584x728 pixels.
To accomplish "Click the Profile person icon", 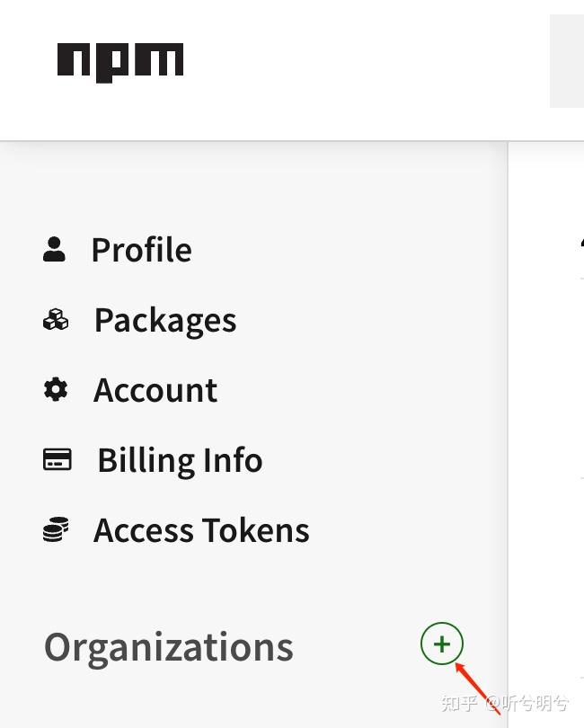I will click(55, 249).
